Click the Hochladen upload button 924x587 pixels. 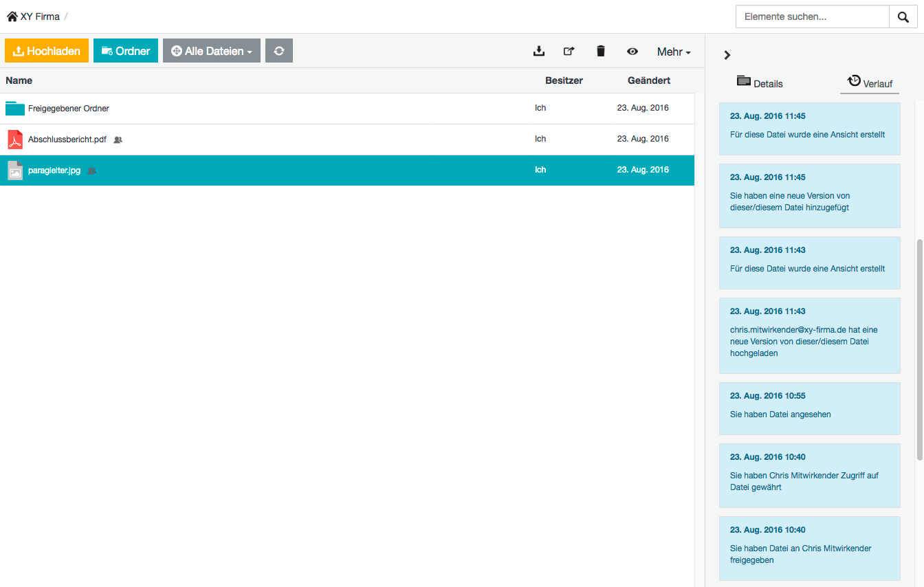tap(47, 51)
